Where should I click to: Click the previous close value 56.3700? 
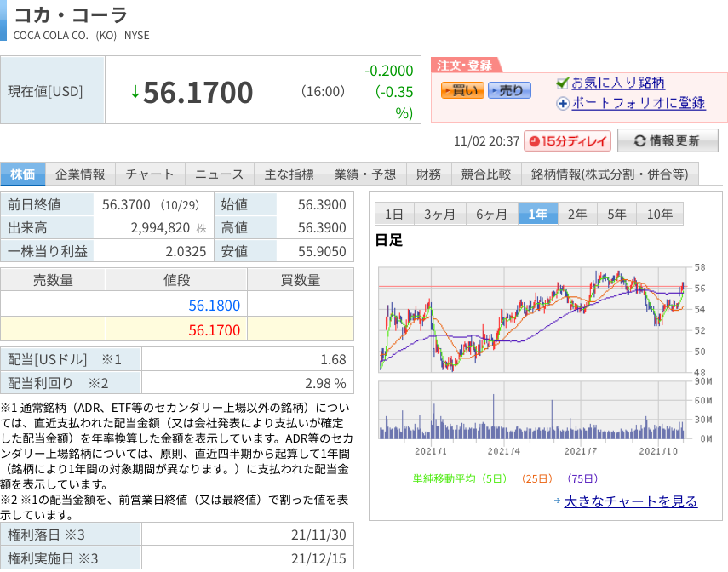click(126, 204)
